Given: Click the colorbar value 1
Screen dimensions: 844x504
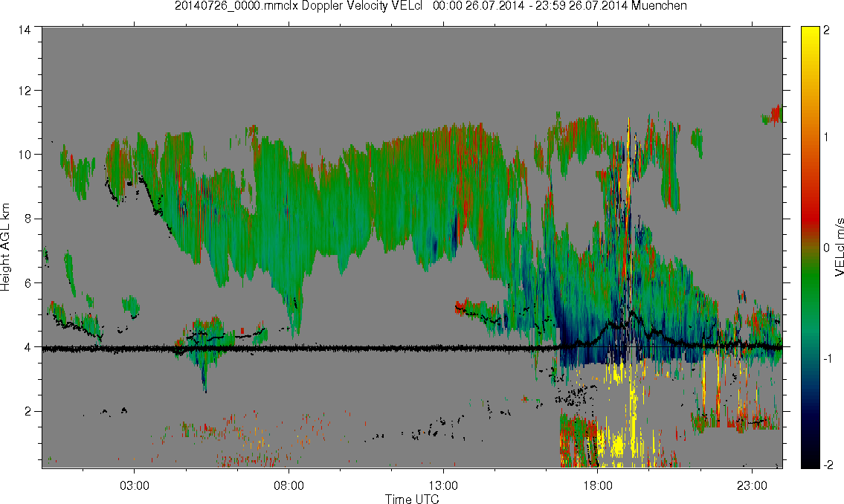Looking at the screenshot, I should [x=827, y=138].
